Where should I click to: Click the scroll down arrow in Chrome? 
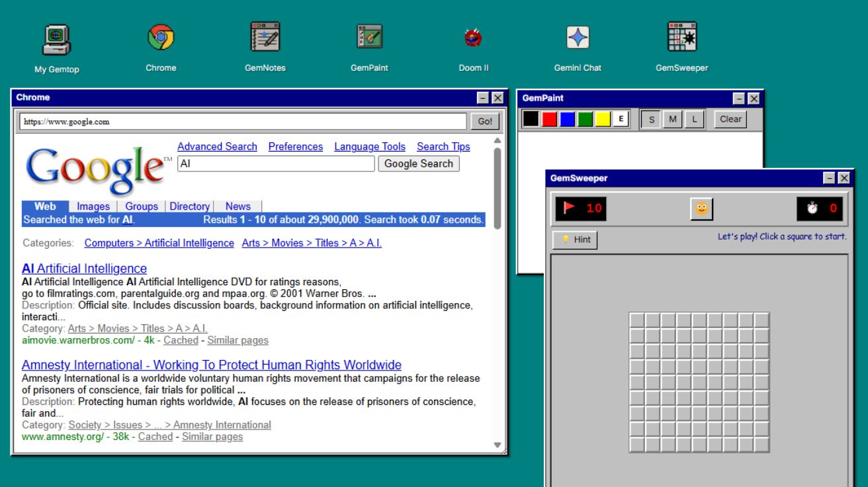click(x=498, y=445)
